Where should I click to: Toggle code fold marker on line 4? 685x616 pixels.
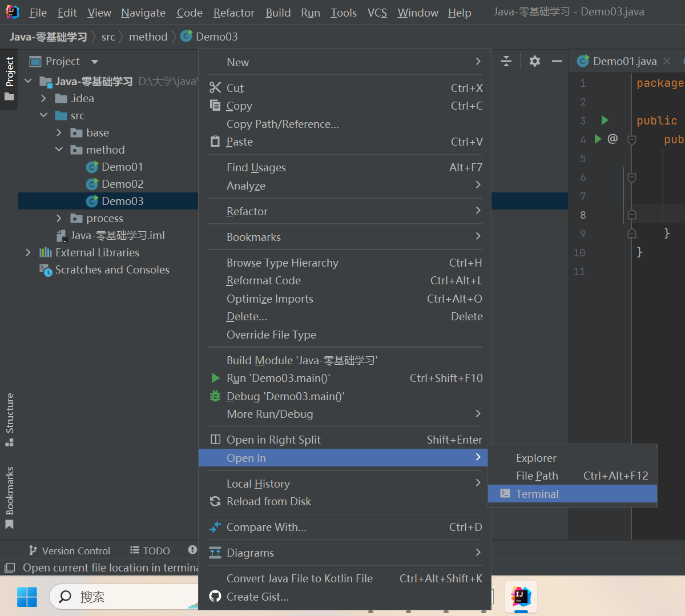point(632,139)
